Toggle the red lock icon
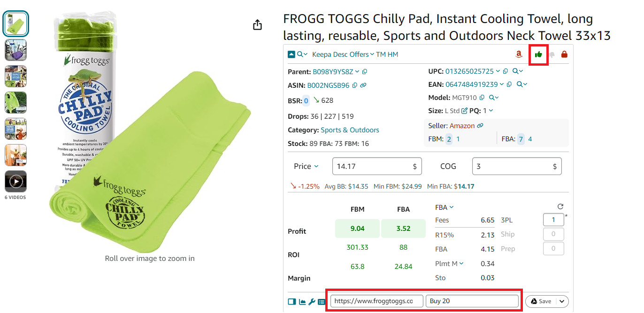 [x=564, y=54]
